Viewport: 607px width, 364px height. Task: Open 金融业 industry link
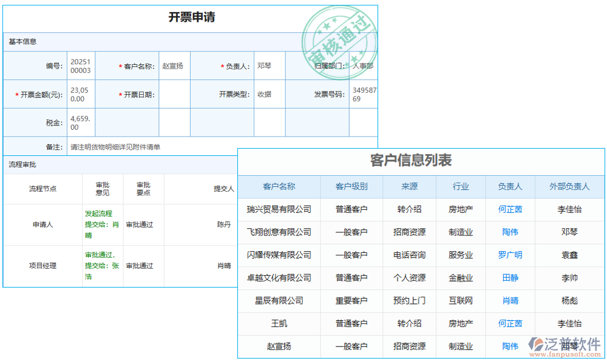point(461,278)
